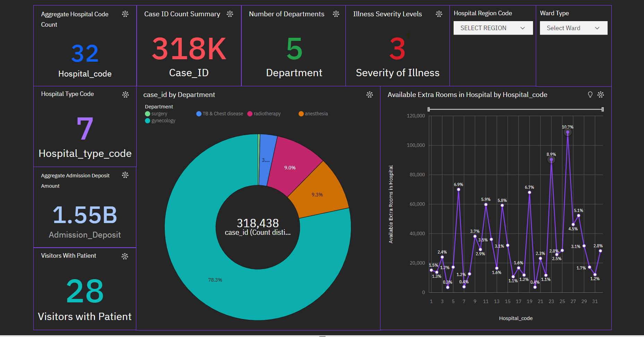This screenshot has width=644, height=337.
Task: Open settings on Aggregate Admission Deposit tile
Action: click(125, 175)
